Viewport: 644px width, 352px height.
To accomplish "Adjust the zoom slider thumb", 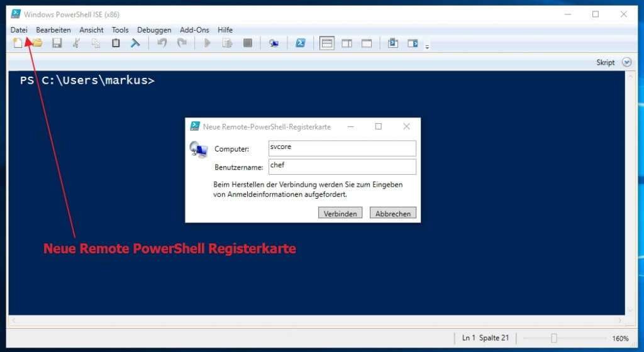I will pyautogui.click(x=553, y=338).
